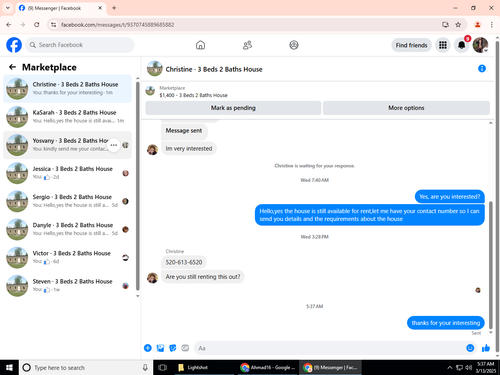The width and height of the screenshot is (500, 375).
Task: Open More options for the listing
Action: pyautogui.click(x=406, y=108)
